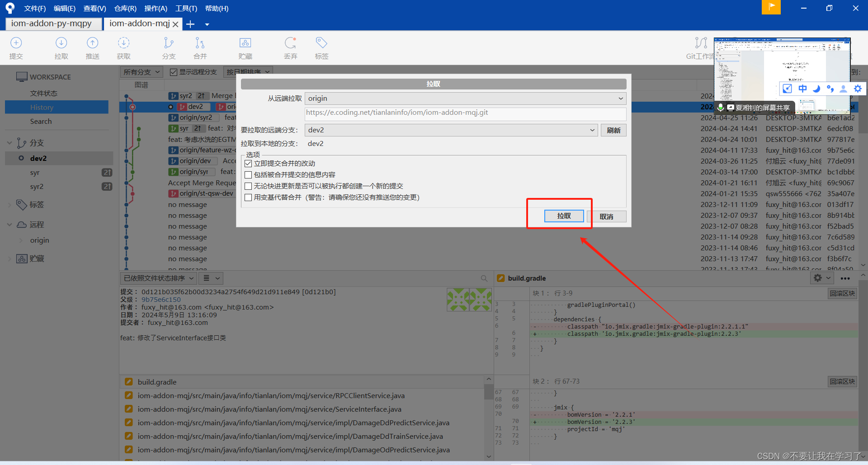Viewport: 868px width, 465px height.
Task: Open the 标签 (Tag) tool
Action: [321, 47]
